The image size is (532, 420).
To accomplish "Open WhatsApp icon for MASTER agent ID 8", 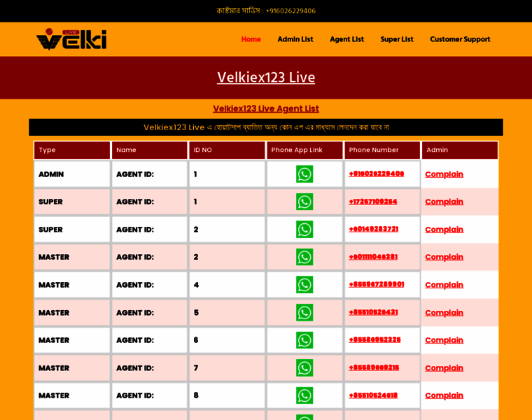I will (304, 395).
